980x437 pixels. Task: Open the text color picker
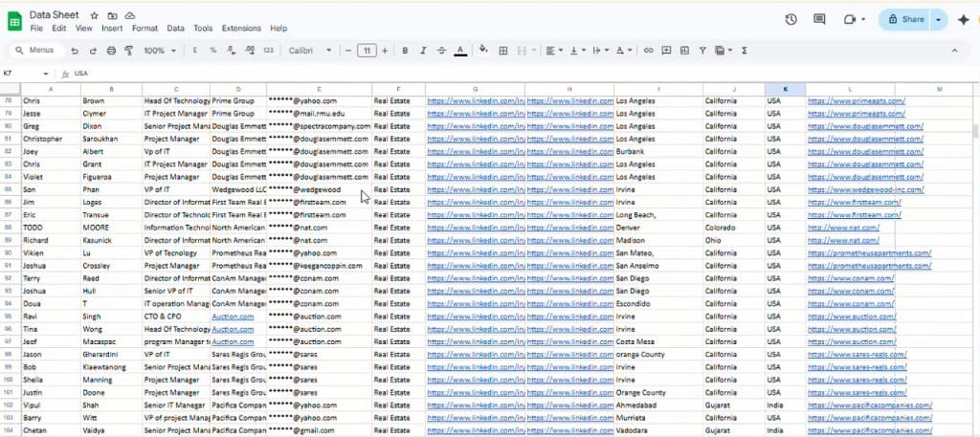[460, 51]
